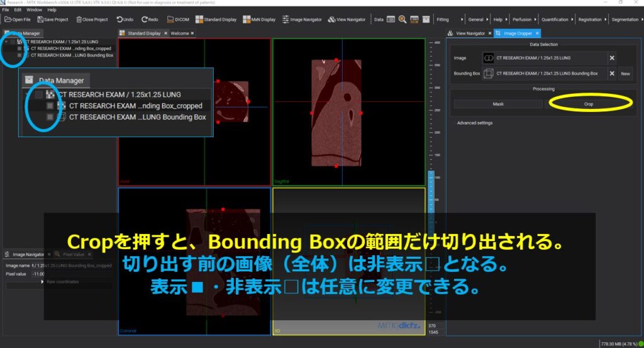Activate the Image Navigator panel tab
Image resolution: width=644 pixels, height=348 pixels.
click(x=28, y=254)
